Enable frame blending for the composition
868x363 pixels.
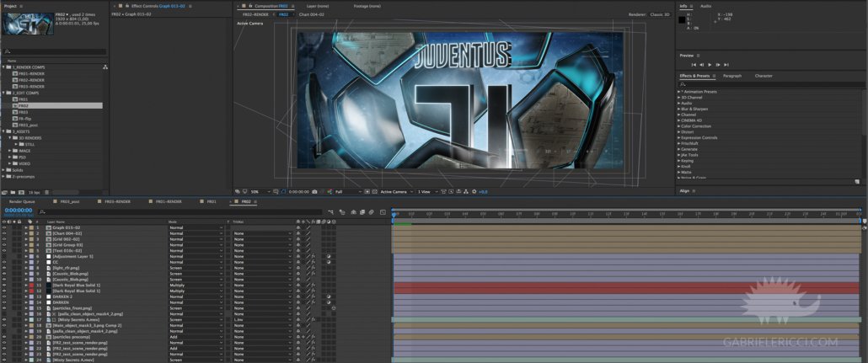362,212
